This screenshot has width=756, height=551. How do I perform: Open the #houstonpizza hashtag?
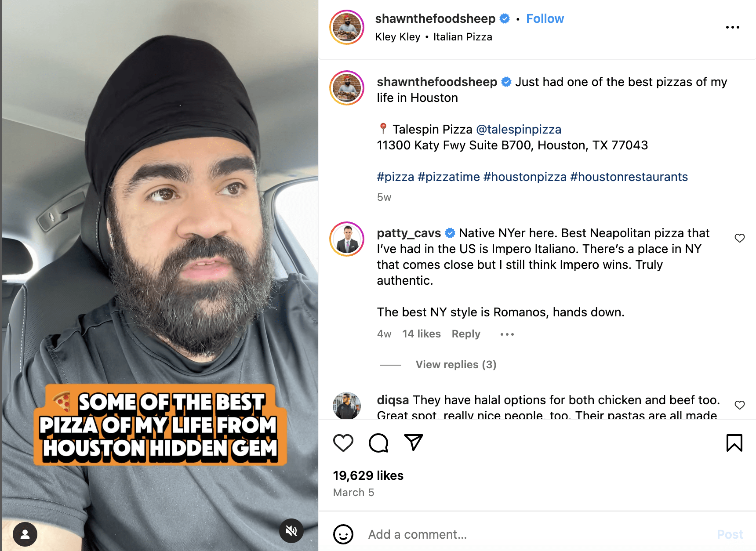pyautogui.click(x=525, y=177)
